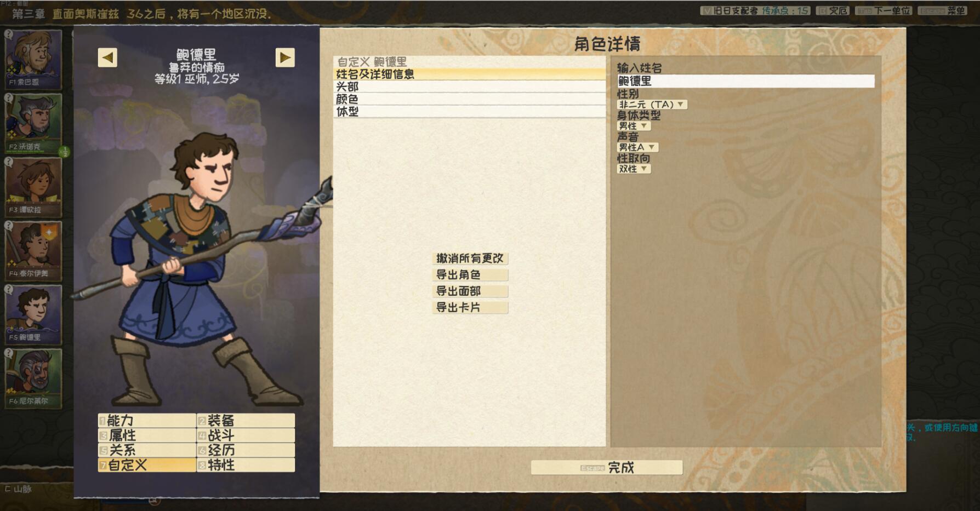
Task: Click the left arrow previous character icon
Action: [x=107, y=58]
